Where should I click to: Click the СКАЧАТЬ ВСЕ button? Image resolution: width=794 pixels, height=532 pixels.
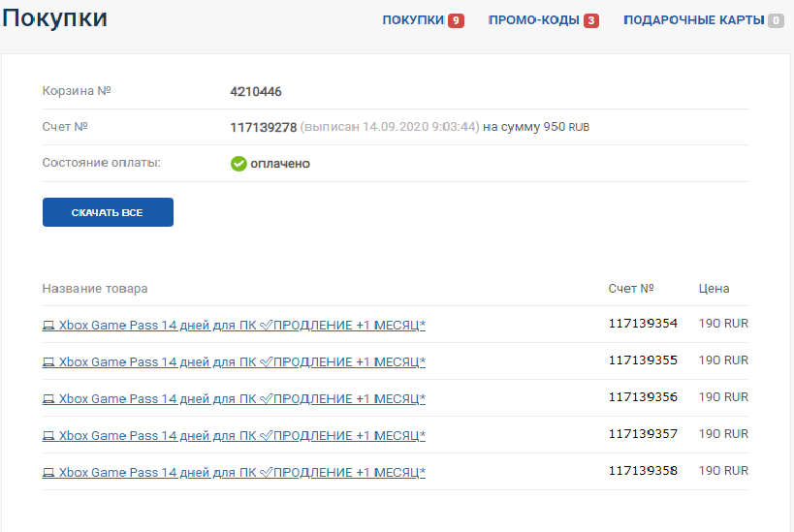(108, 212)
